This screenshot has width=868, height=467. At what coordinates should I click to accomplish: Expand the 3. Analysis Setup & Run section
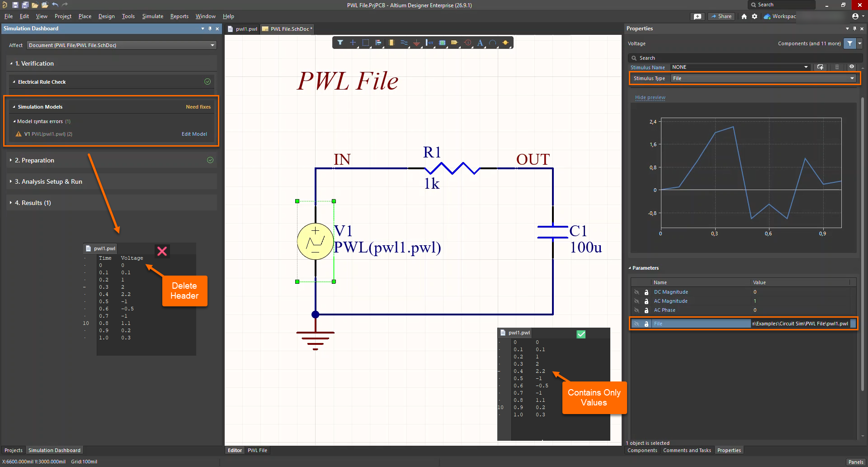tap(11, 181)
